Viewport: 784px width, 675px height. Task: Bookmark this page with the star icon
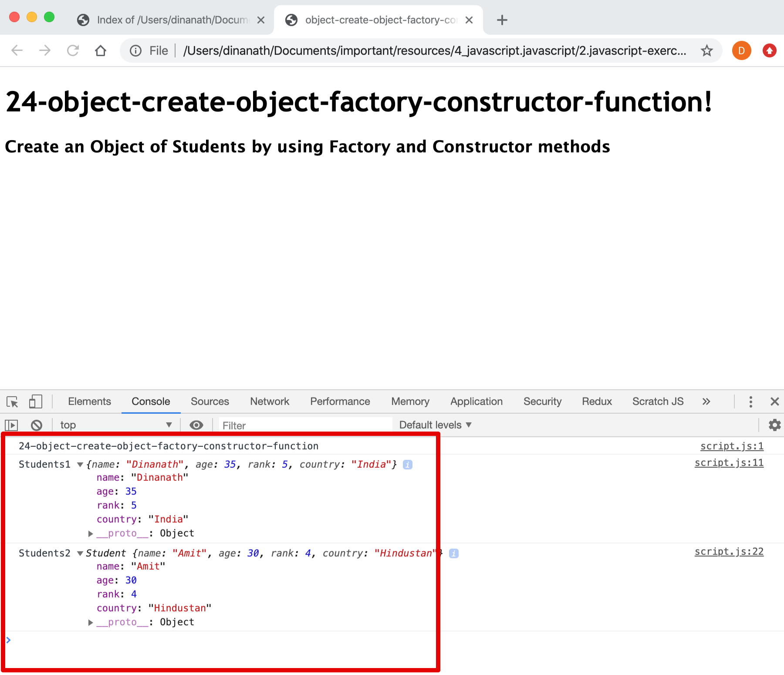[706, 51]
